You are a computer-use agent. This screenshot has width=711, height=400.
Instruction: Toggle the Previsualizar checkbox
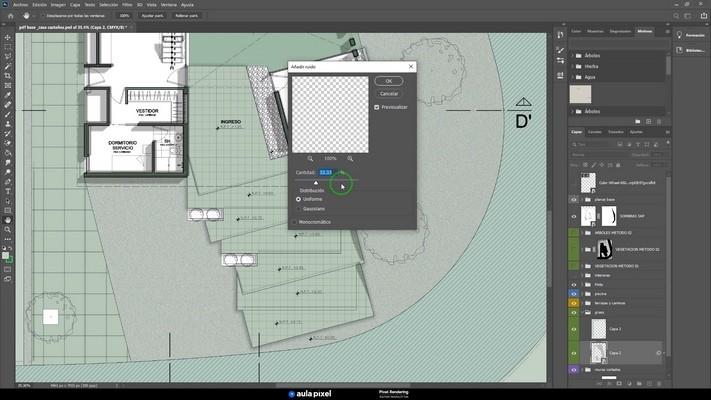click(377, 107)
